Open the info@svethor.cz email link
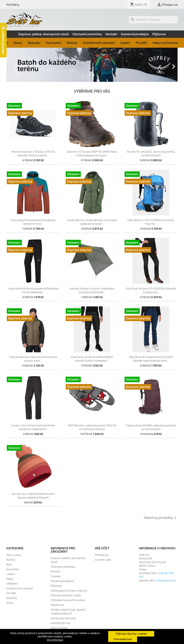The width and height of the screenshot is (184, 644). 166,580
